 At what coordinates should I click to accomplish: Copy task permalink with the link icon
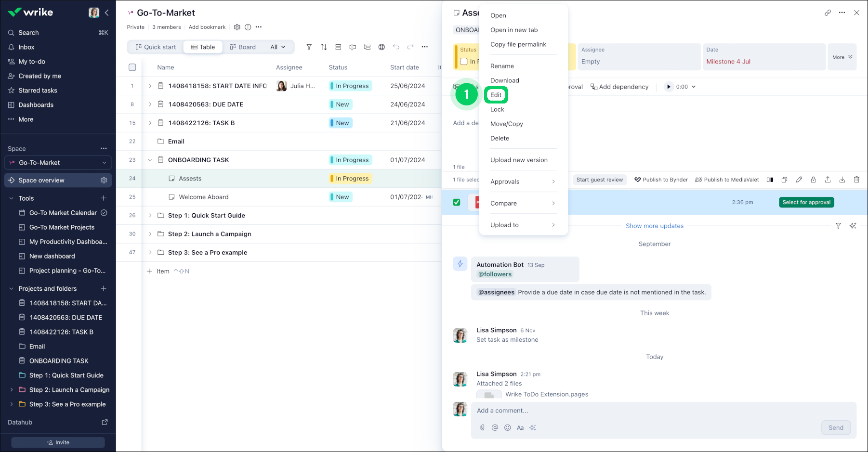(x=828, y=13)
